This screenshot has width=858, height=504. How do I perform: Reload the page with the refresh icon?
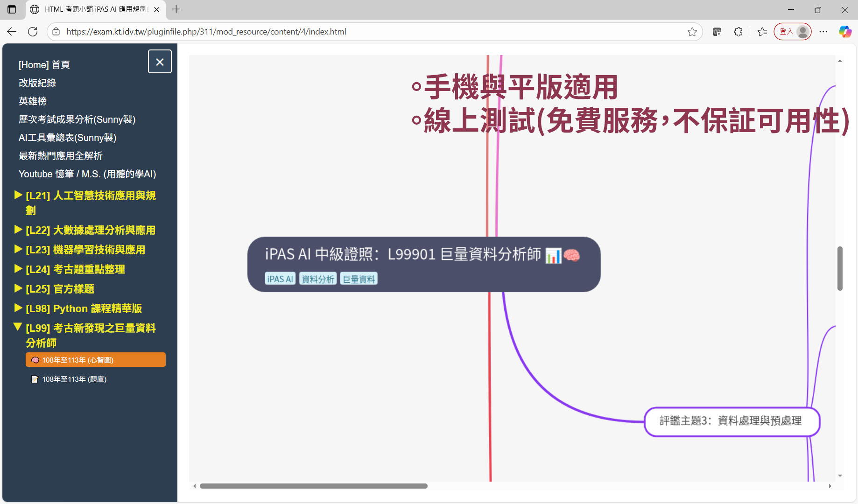33,32
